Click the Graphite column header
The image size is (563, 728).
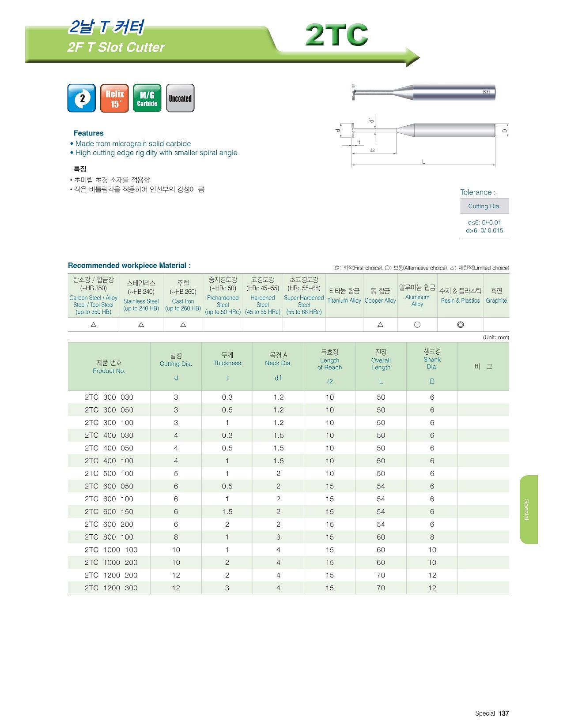497,295
